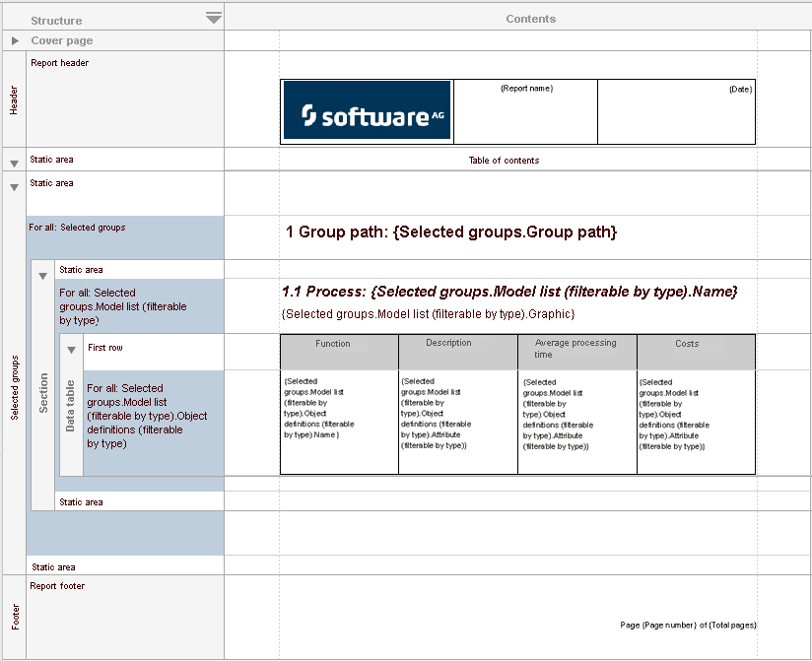Select the Object definitions Name data cell

[x=339, y=422]
